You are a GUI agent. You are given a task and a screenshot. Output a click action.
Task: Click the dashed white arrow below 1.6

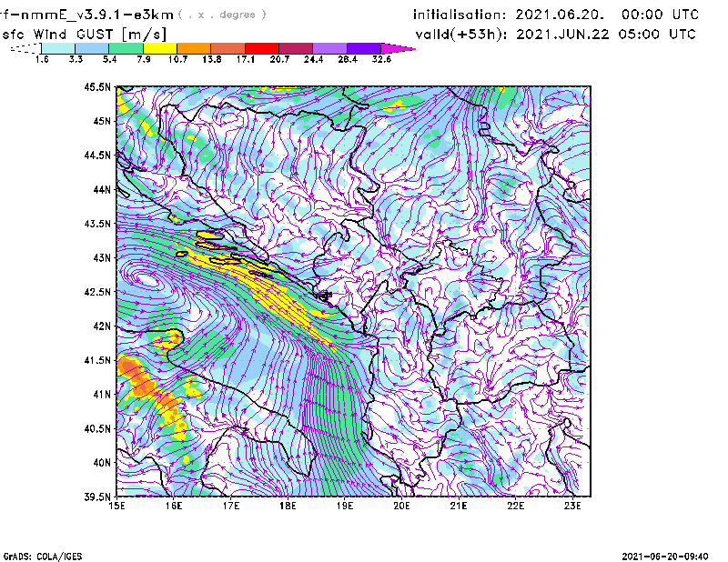(x=25, y=48)
